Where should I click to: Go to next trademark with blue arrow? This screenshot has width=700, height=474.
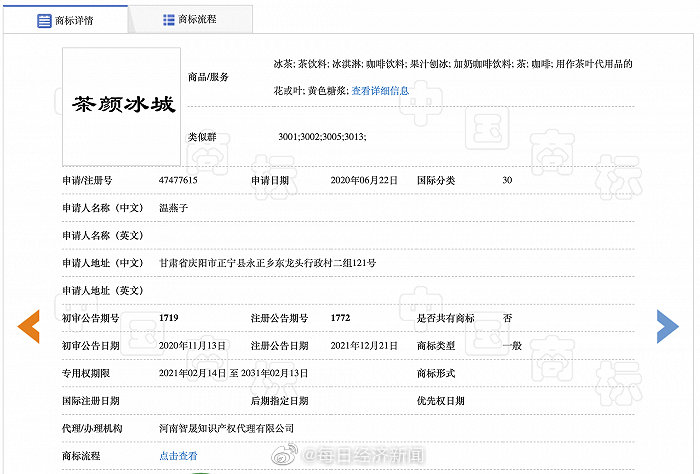tap(667, 326)
